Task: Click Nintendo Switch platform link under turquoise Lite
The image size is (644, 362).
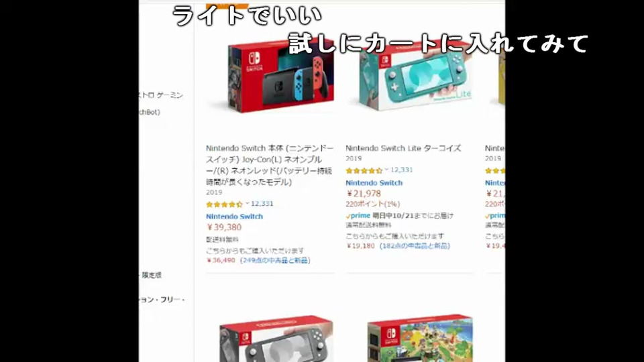Action: point(374,182)
